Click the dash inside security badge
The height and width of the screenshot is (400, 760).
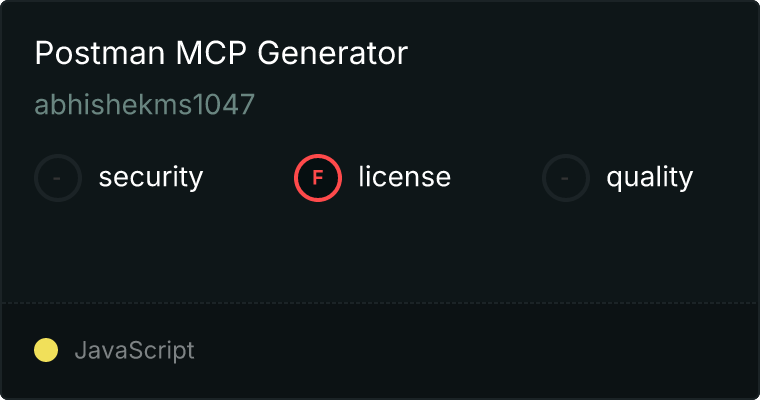pyautogui.click(x=57, y=178)
